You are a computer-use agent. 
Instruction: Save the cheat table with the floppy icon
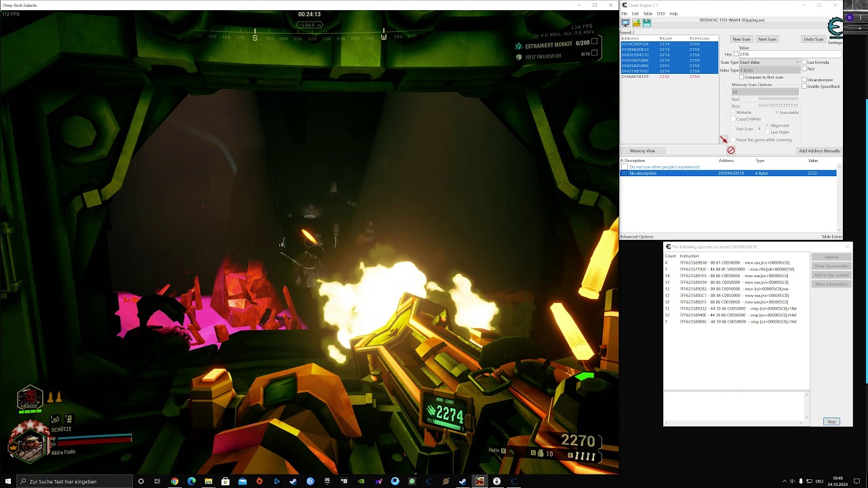pos(647,23)
